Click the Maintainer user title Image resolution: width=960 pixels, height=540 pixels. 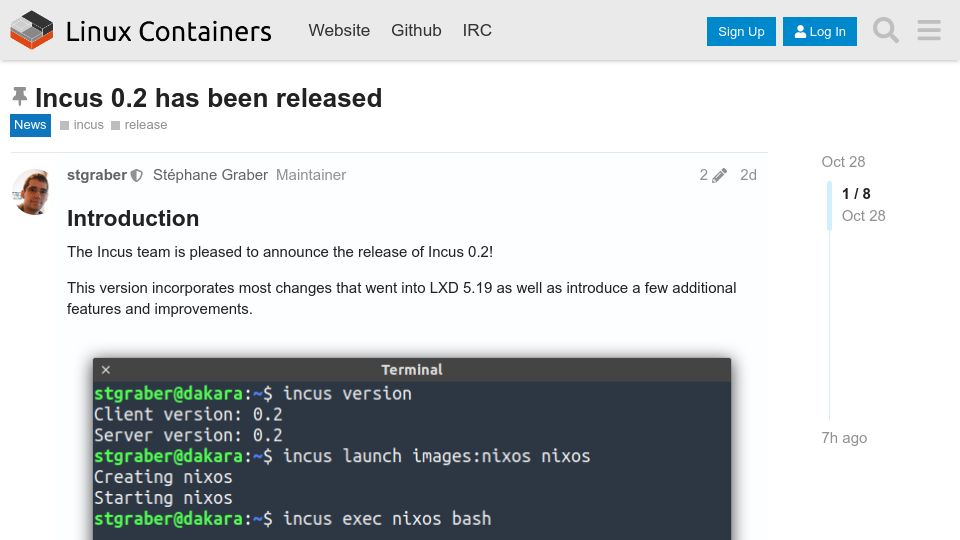311,175
